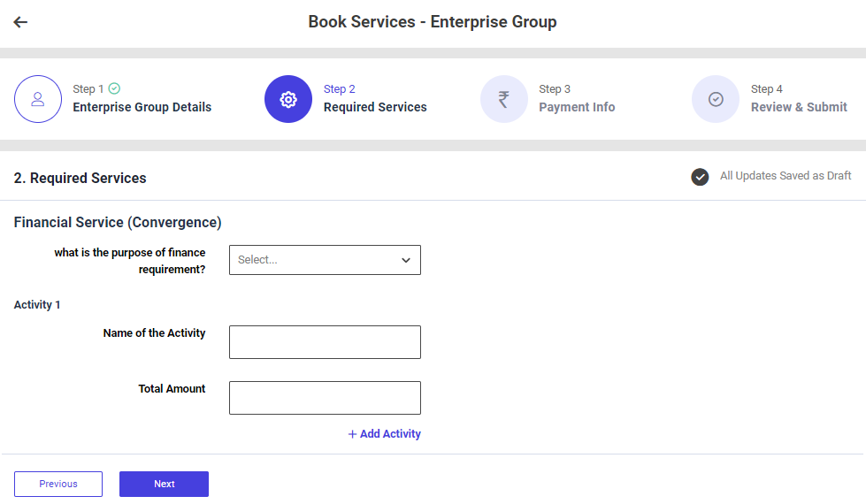Jump to the Review & Submit step
This screenshot has height=504, width=866.
(x=799, y=107)
